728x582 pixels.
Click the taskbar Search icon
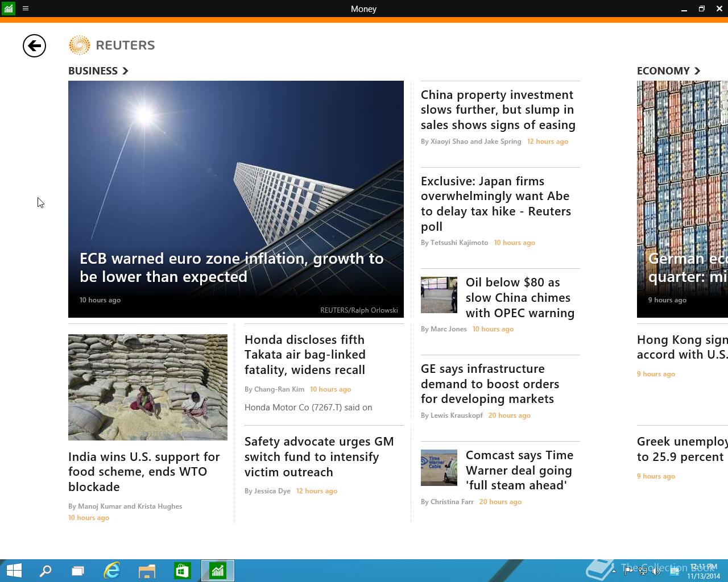coord(45,571)
